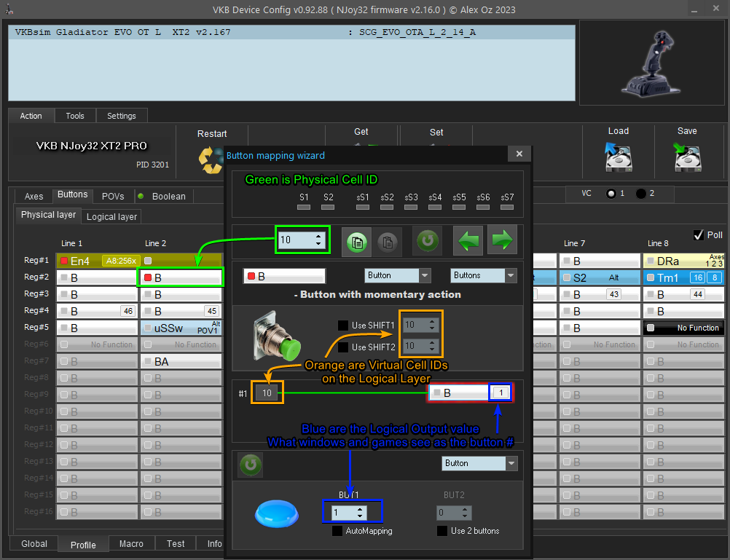
Task: Click the Save profile disk icon
Action: [x=686, y=157]
